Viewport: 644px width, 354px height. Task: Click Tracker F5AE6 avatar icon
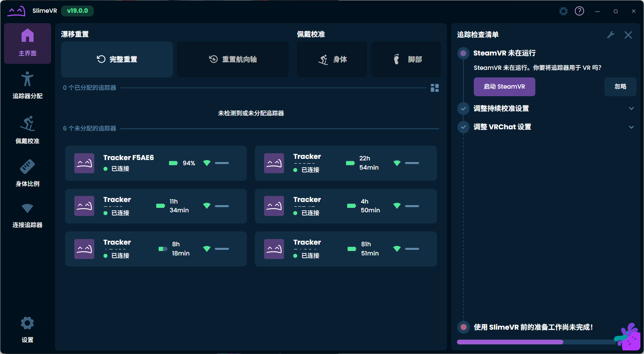84,163
